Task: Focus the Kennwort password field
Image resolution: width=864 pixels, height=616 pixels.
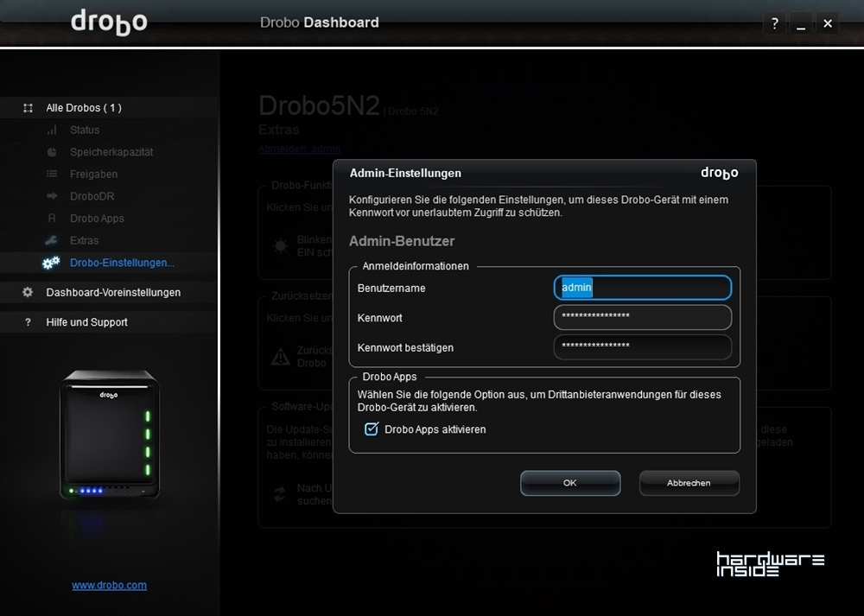Action: (x=643, y=317)
